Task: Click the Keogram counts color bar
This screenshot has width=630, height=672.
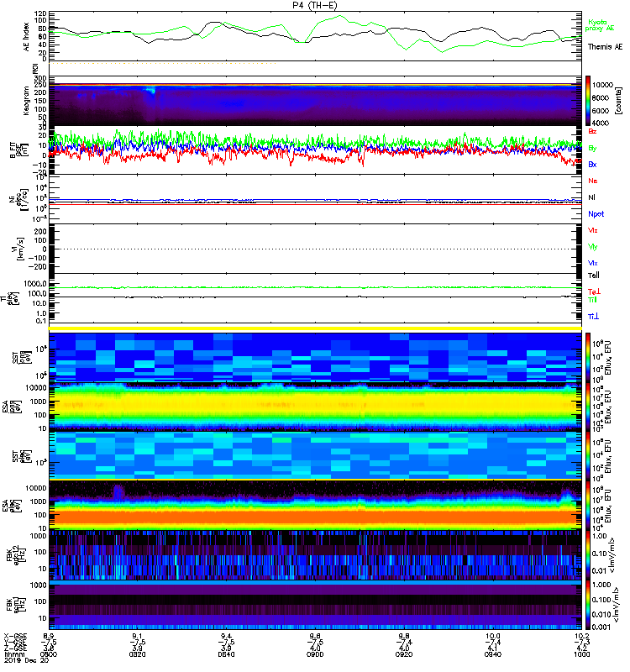Action: point(588,101)
